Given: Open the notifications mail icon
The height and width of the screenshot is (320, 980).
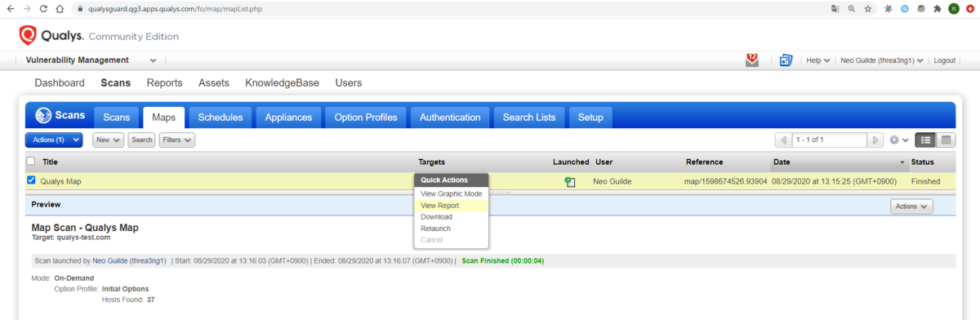Looking at the screenshot, I should [752, 60].
